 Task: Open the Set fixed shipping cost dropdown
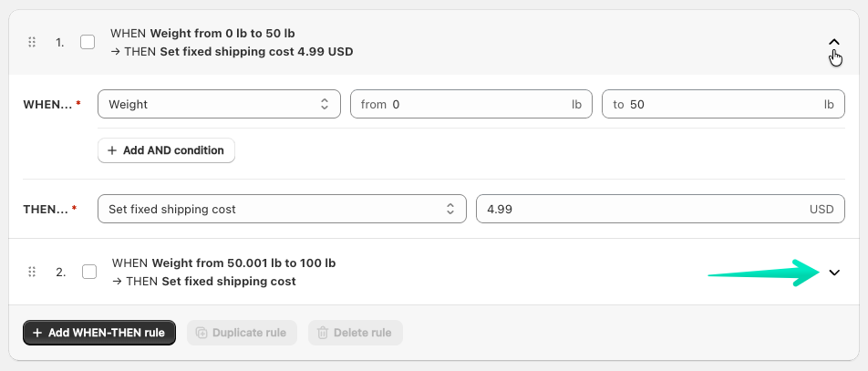pos(282,209)
